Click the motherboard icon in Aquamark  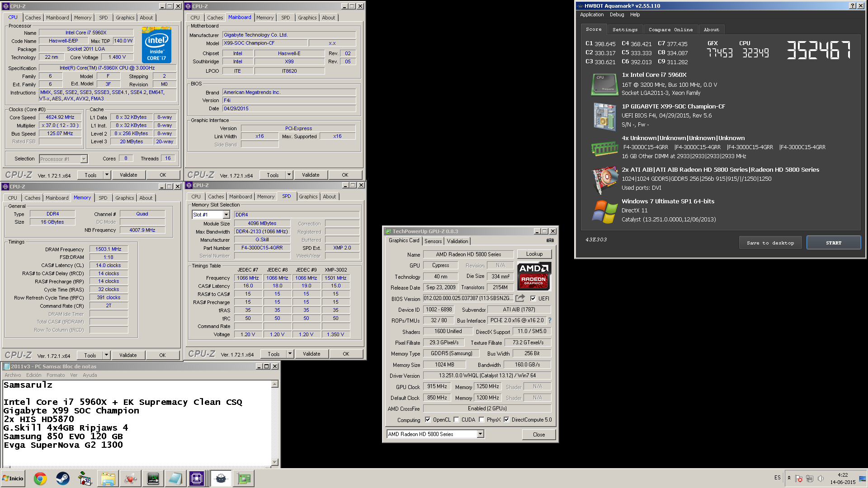point(604,117)
